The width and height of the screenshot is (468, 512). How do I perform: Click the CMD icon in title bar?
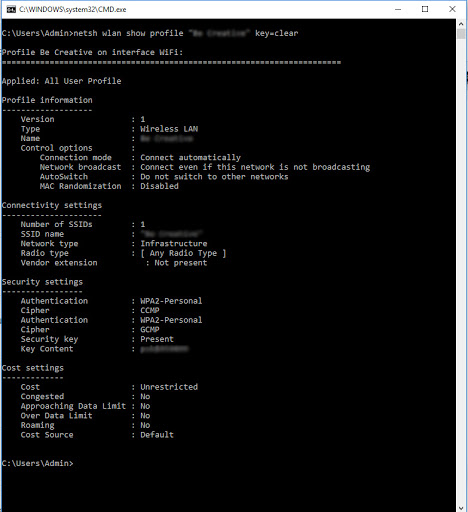[11, 9]
